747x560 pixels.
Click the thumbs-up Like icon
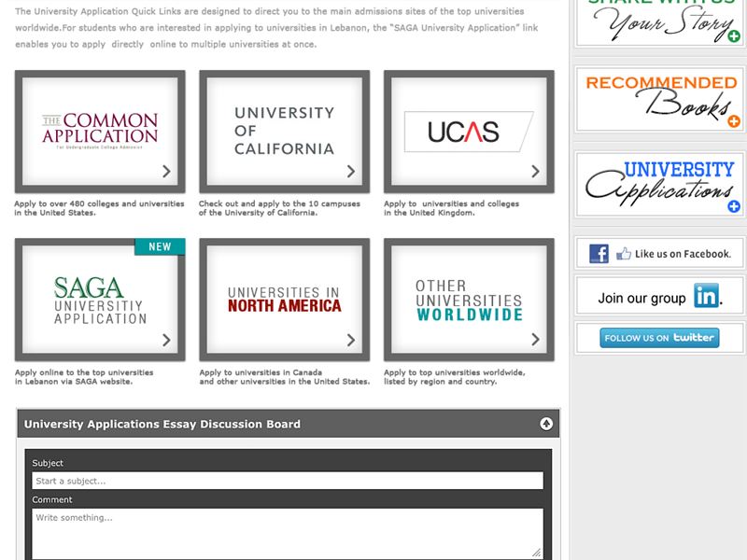[x=623, y=253]
